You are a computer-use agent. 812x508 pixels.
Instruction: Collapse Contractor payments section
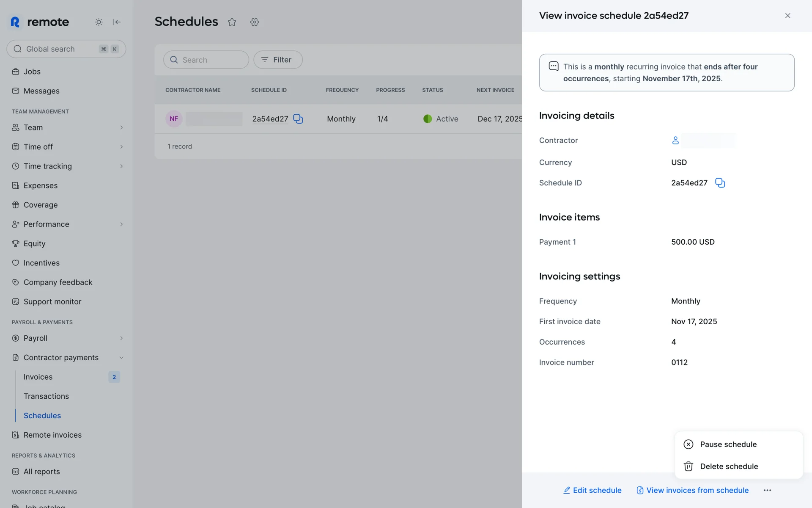point(121,358)
